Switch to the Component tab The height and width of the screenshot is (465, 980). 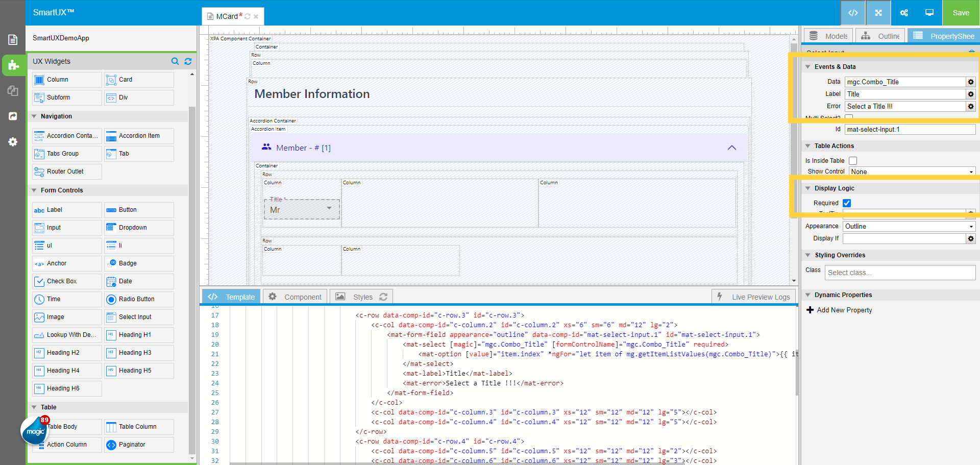point(295,296)
